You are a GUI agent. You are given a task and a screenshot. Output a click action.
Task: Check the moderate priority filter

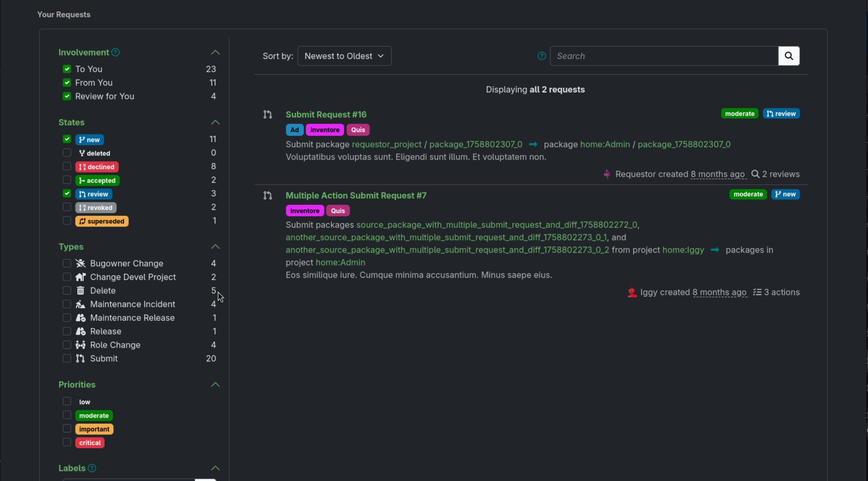(67, 415)
